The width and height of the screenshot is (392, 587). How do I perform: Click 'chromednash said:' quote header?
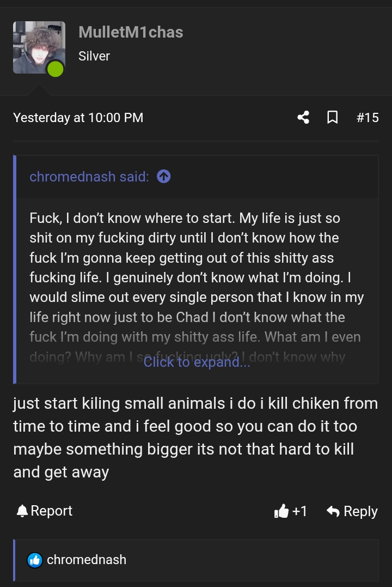click(x=89, y=176)
